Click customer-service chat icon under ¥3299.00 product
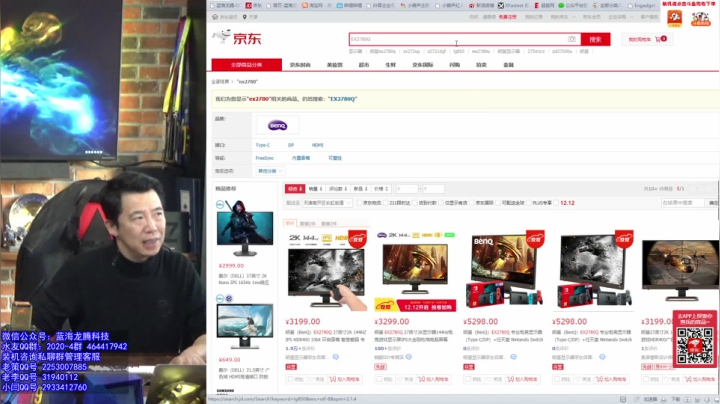The height and width of the screenshot is (404, 720). (x=409, y=357)
